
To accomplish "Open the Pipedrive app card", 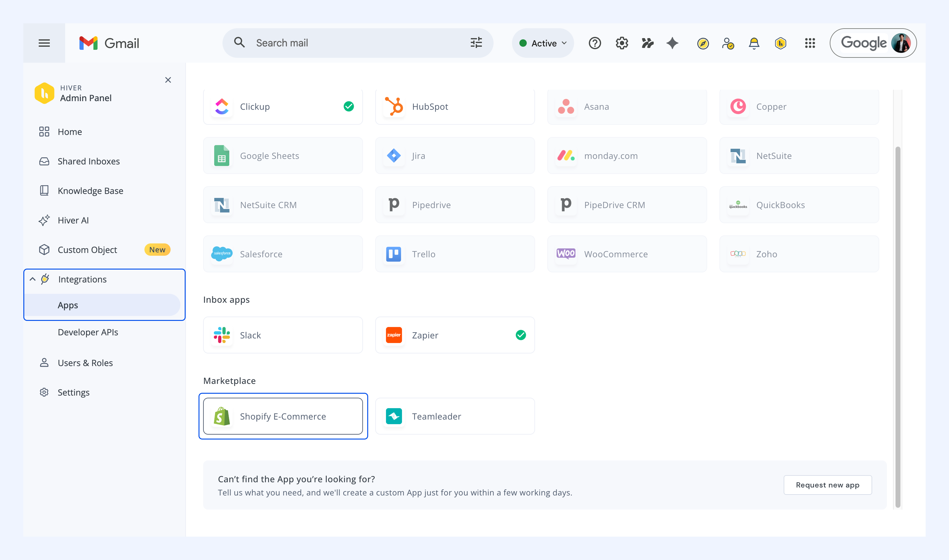I will [x=455, y=205].
